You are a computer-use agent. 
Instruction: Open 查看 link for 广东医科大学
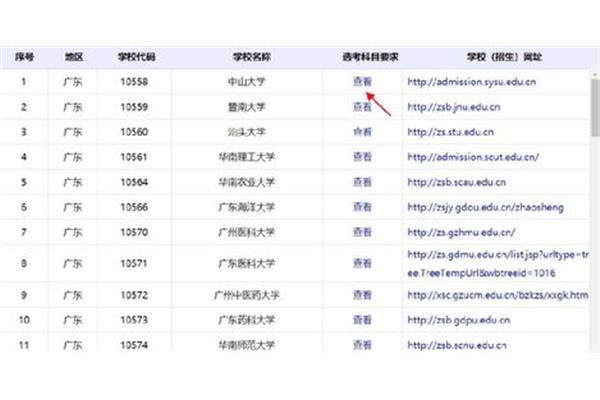point(362,263)
